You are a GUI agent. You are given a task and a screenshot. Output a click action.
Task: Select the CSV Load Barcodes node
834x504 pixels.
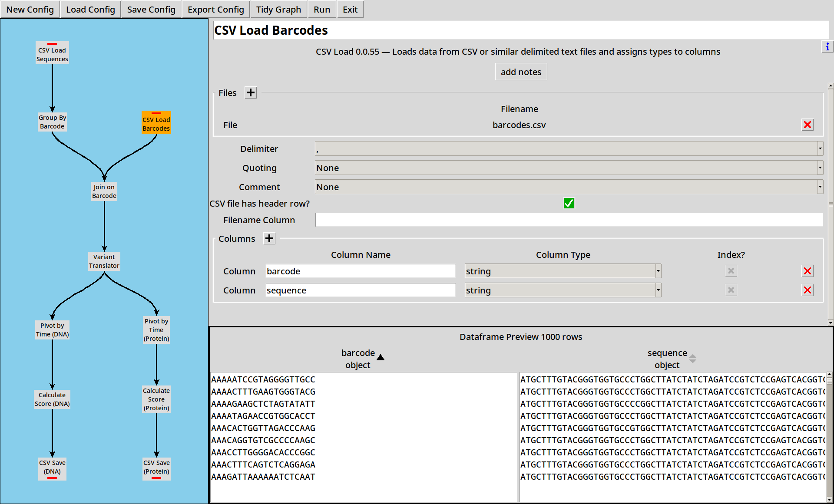click(156, 122)
